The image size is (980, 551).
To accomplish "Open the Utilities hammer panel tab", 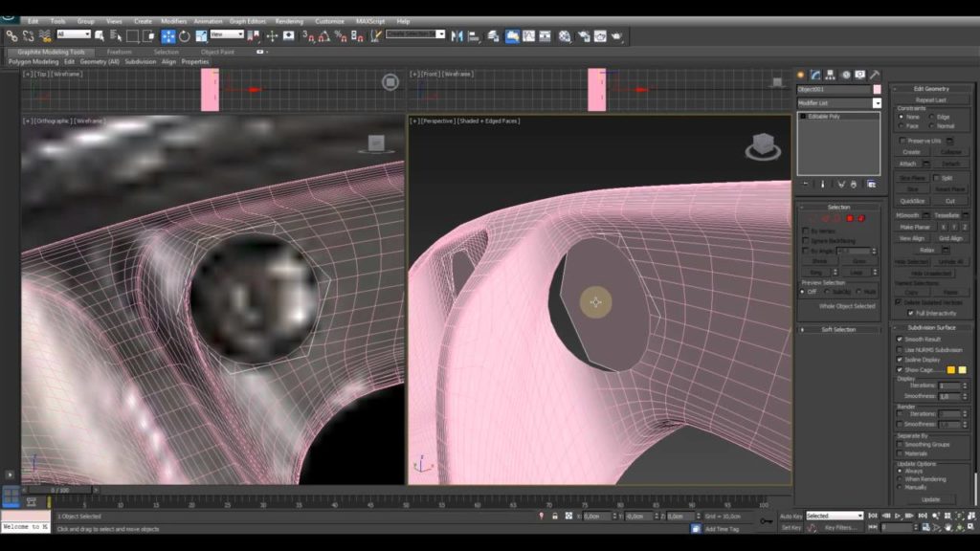I will click(x=875, y=75).
